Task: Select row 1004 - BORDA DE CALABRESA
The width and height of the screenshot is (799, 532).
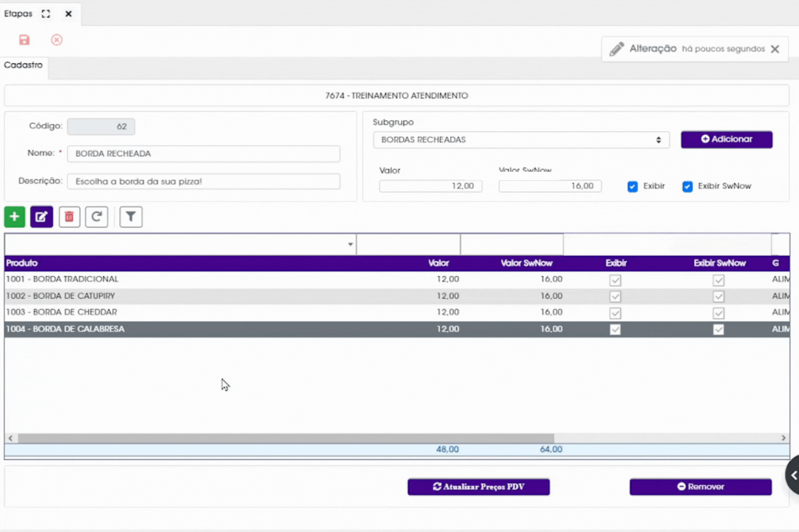Action: tap(397, 329)
